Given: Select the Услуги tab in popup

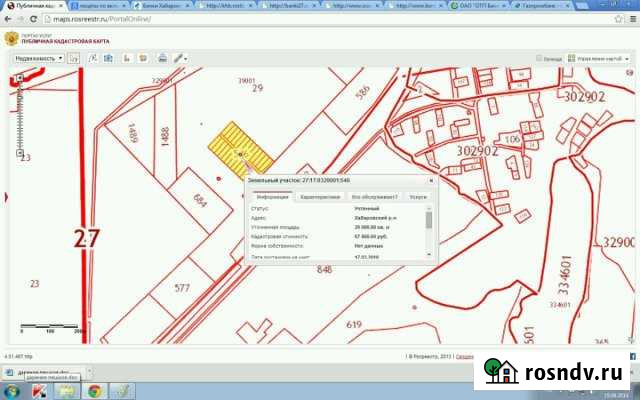Looking at the screenshot, I should [x=417, y=198].
